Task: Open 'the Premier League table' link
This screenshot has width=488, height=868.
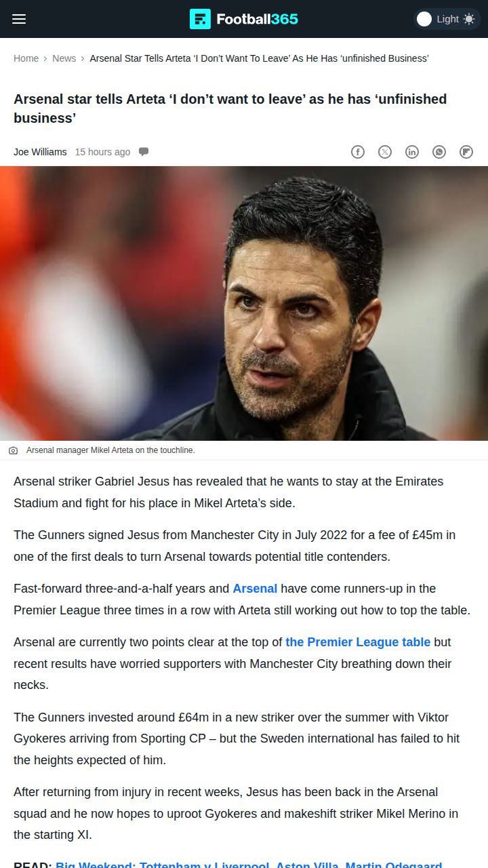Action: coord(358,642)
